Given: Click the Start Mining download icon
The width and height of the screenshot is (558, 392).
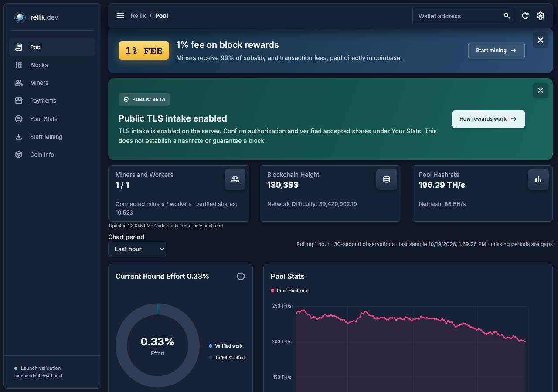Looking at the screenshot, I should pos(19,137).
